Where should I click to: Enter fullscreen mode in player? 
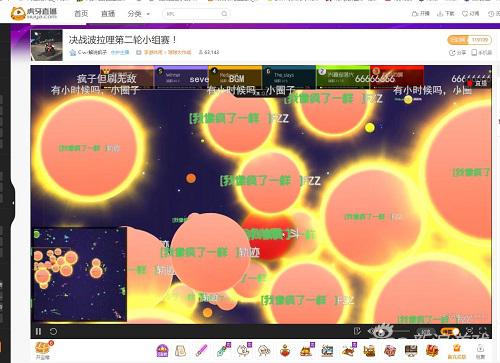[484, 331]
